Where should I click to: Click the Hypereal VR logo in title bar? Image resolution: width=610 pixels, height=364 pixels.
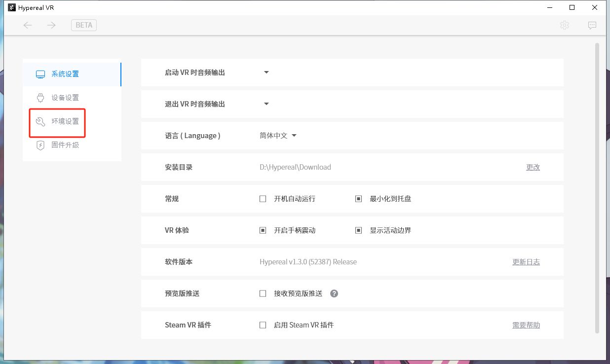12,7
